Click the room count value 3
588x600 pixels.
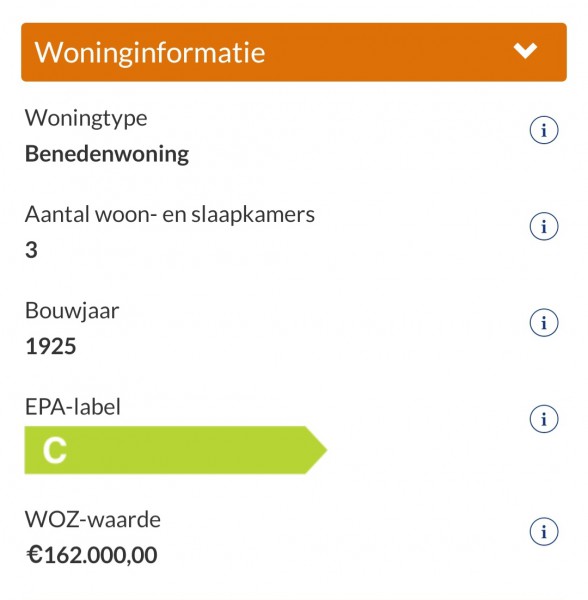[31, 250]
